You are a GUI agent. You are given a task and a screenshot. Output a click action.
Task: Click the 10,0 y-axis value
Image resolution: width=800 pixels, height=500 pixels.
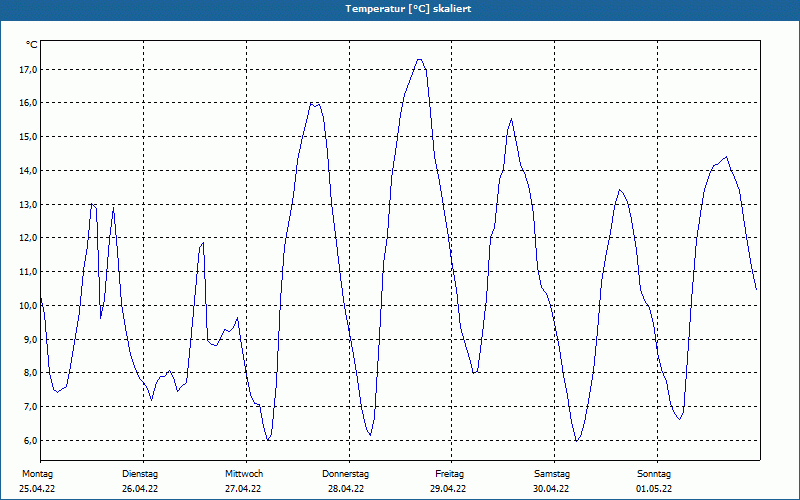[28, 306]
